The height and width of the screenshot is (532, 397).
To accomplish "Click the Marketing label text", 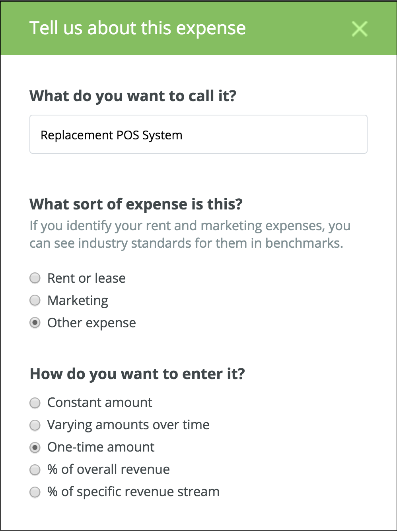I will pyautogui.click(x=78, y=300).
